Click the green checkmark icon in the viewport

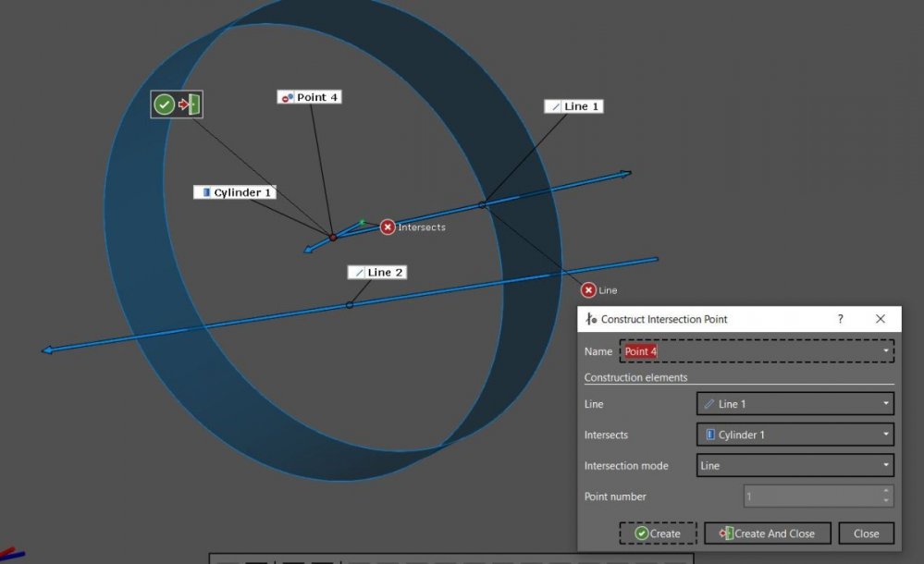click(x=165, y=104)
